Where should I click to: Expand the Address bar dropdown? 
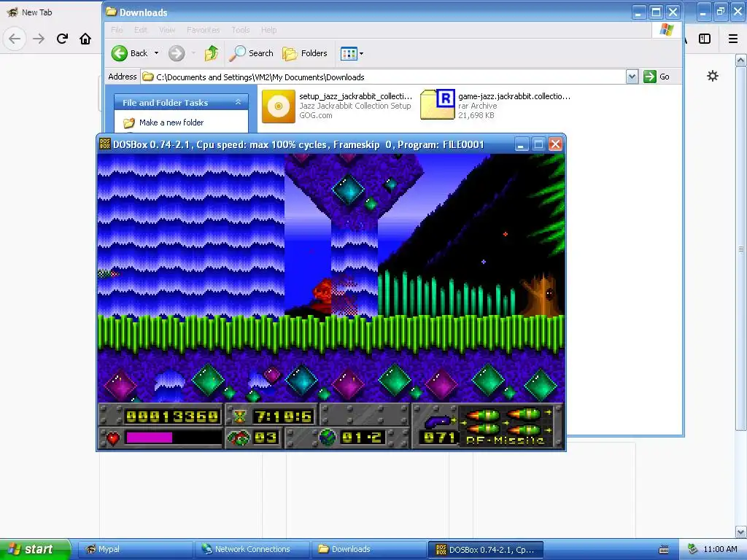[632, 77]
